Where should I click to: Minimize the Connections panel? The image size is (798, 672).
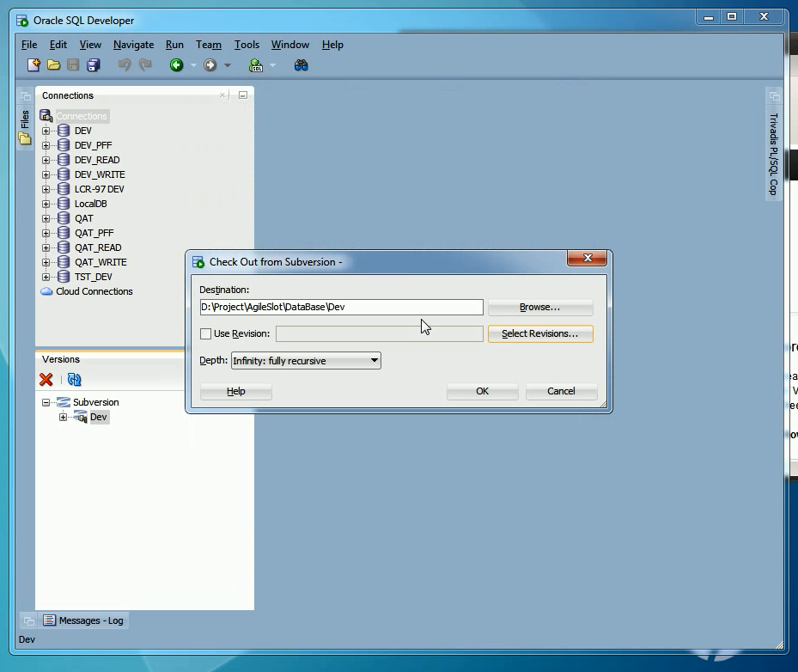(x=243, y=95)
